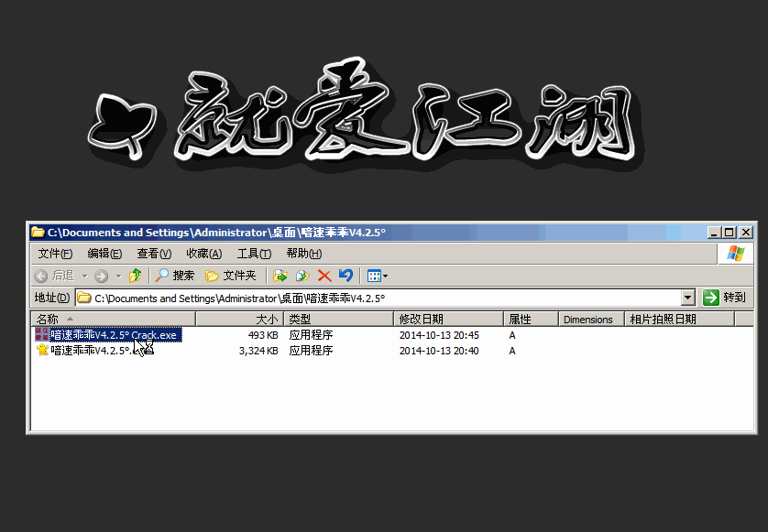Viewport: 768px width, 532px height.
Task: Close the Explorer window
Action: point(745,232)
